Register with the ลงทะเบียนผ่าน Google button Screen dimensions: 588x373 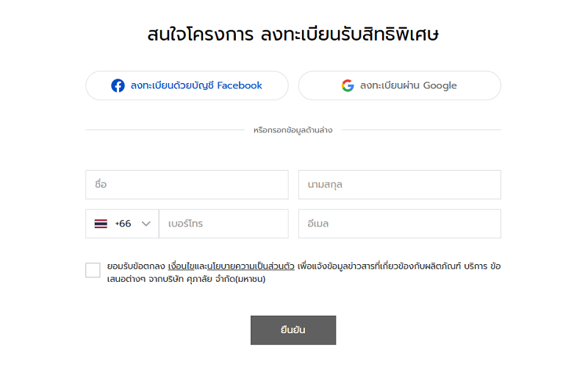tap(399, 85)
